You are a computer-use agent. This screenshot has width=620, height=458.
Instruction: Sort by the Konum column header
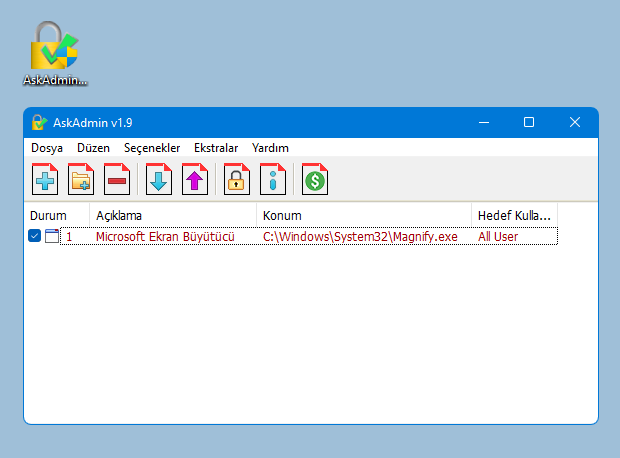click(x=364, y=216)
